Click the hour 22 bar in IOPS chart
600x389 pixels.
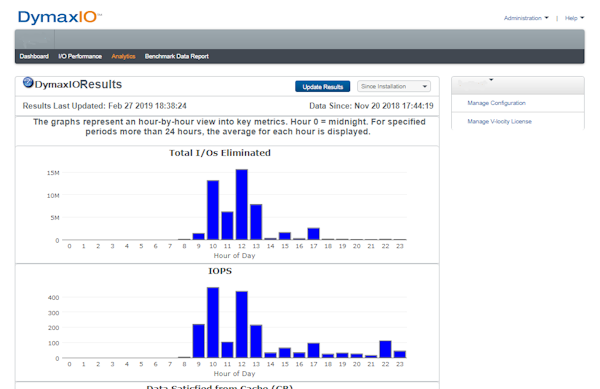click(385, 349)
